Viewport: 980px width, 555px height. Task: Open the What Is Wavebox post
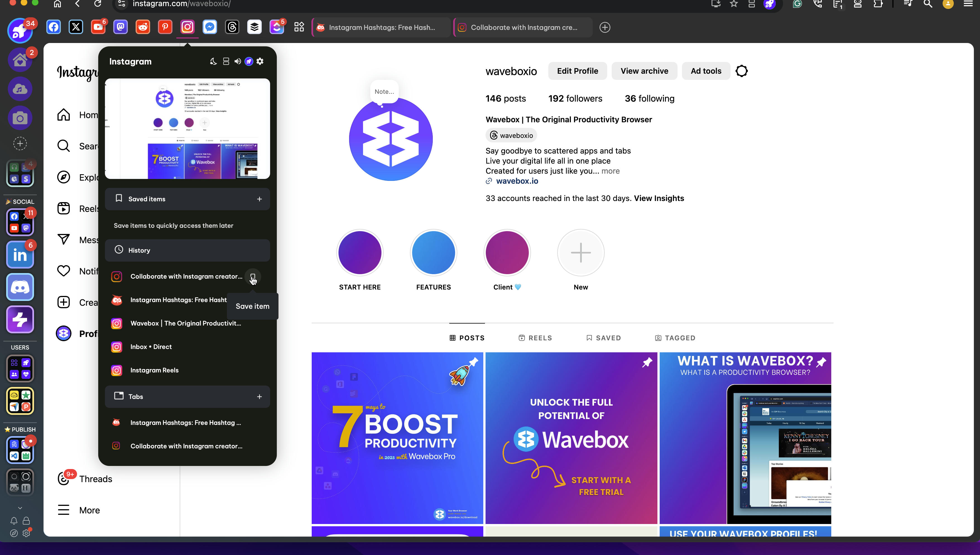[x=745, y=438]
